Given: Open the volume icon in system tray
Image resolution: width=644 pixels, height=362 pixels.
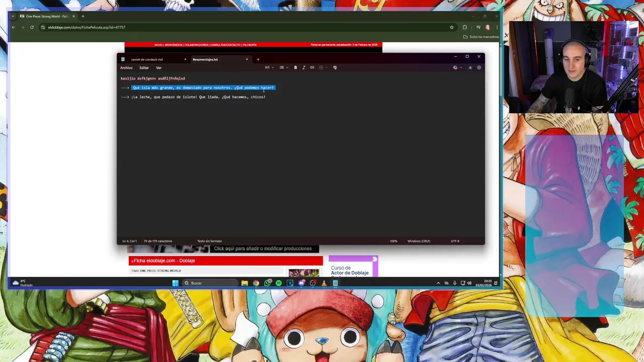Looking at the screenshot, I should point(469,283).
